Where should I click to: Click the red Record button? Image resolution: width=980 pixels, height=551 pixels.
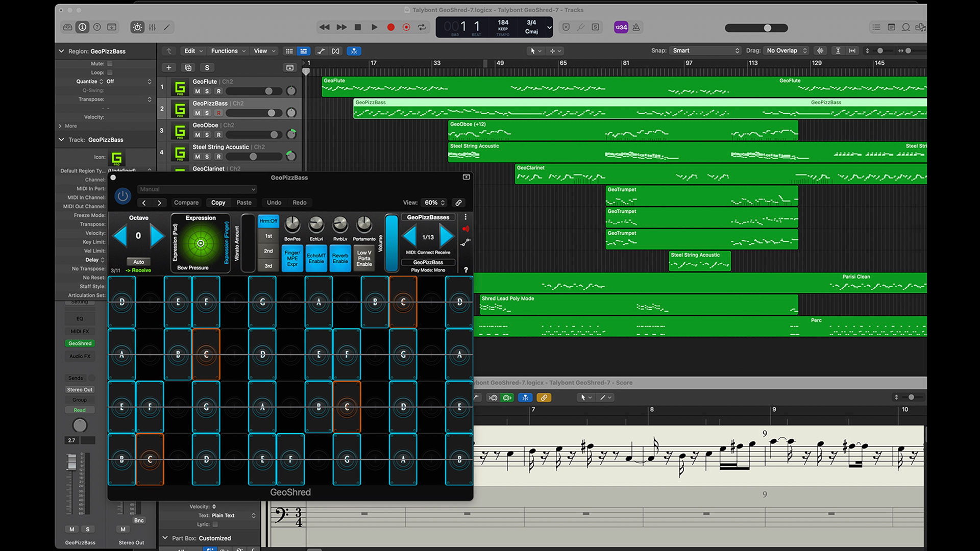point(390,27)
